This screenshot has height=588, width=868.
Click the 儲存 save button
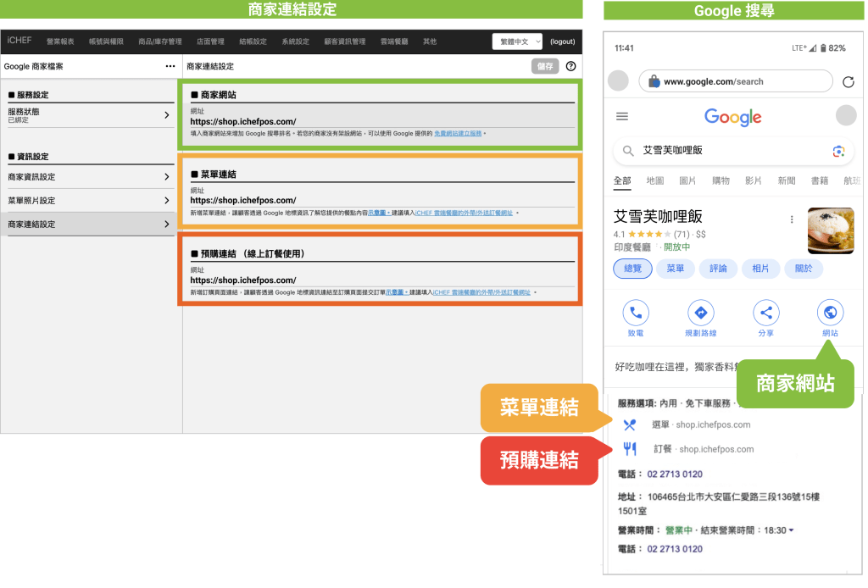(544, 66)
